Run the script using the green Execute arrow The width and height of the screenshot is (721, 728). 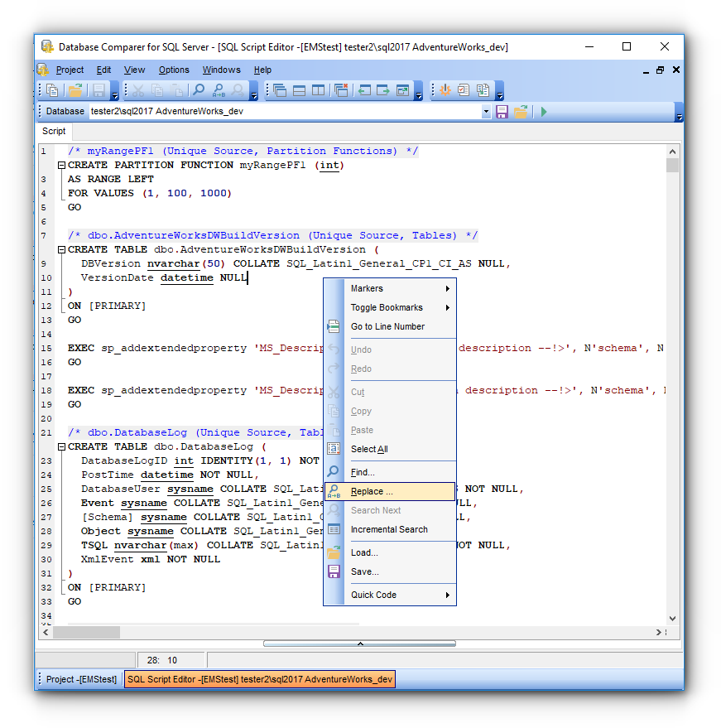(544, 110)
